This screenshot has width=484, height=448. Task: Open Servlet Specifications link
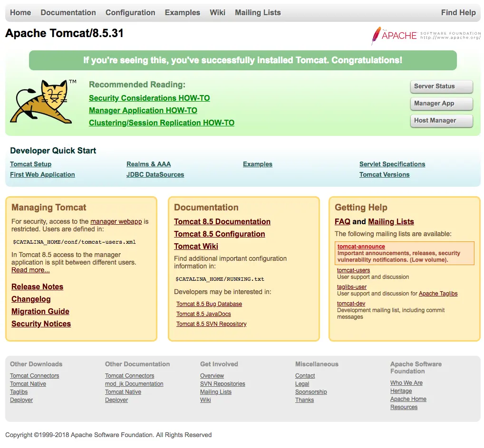392,164
